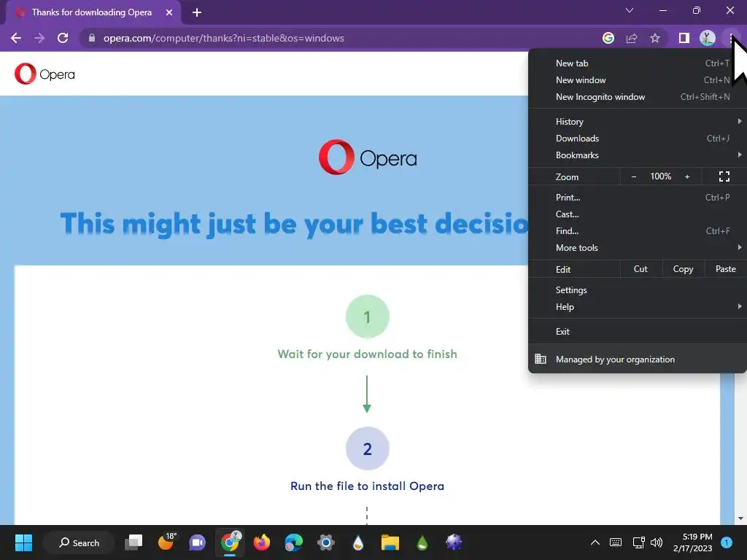Bookmark this tab with the star icon
747x560 pixels.
[655, 38]
